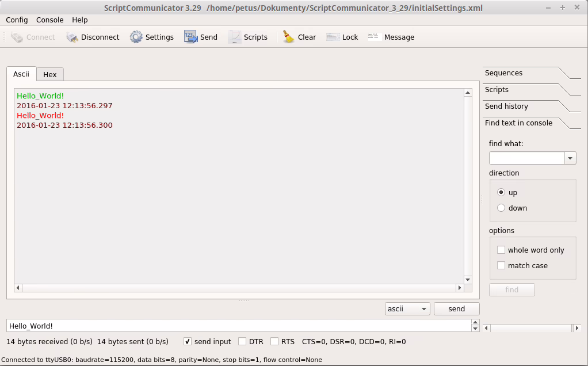Screen dimensions: 588x366
Task: Open the ascii format dropdown
Action: pos(407,309)
